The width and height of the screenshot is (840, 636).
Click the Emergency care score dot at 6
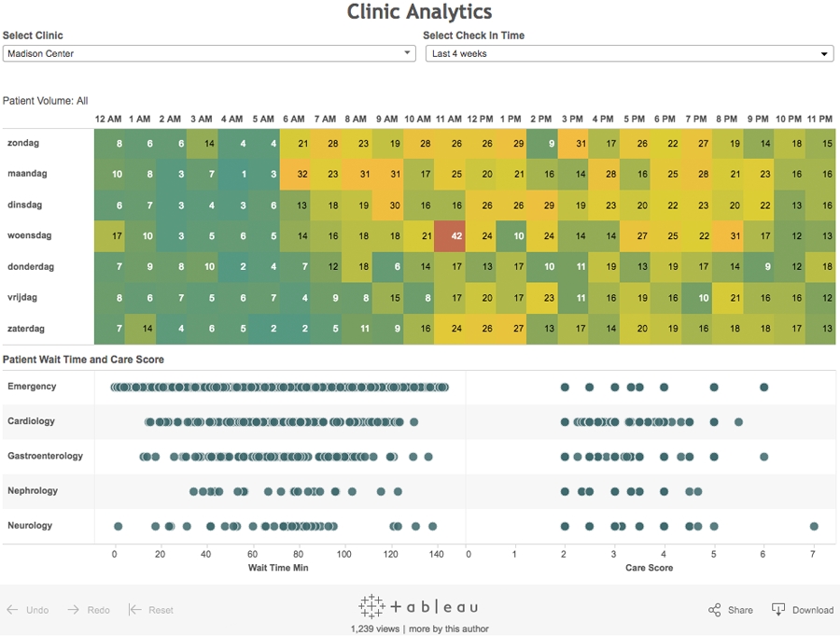(763, 387)
